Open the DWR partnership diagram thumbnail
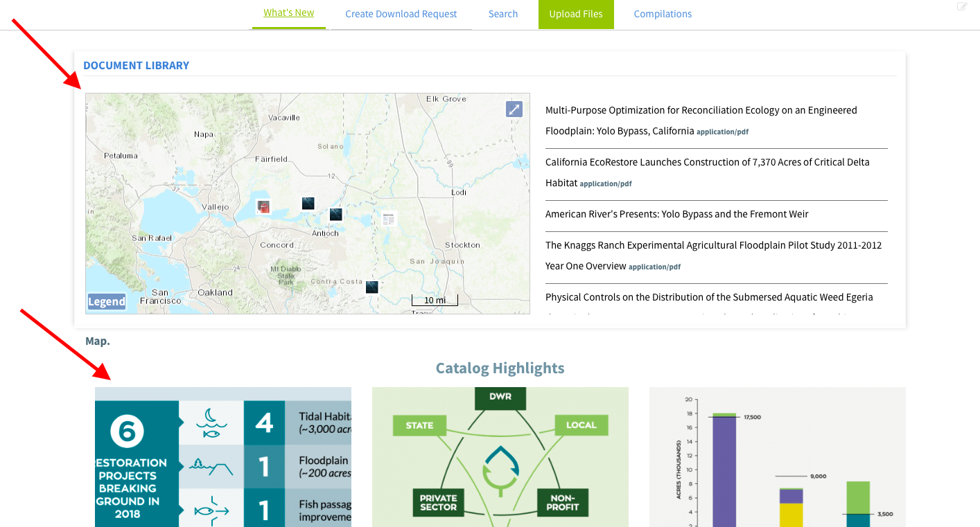980x527 pixels. (500, 456)
